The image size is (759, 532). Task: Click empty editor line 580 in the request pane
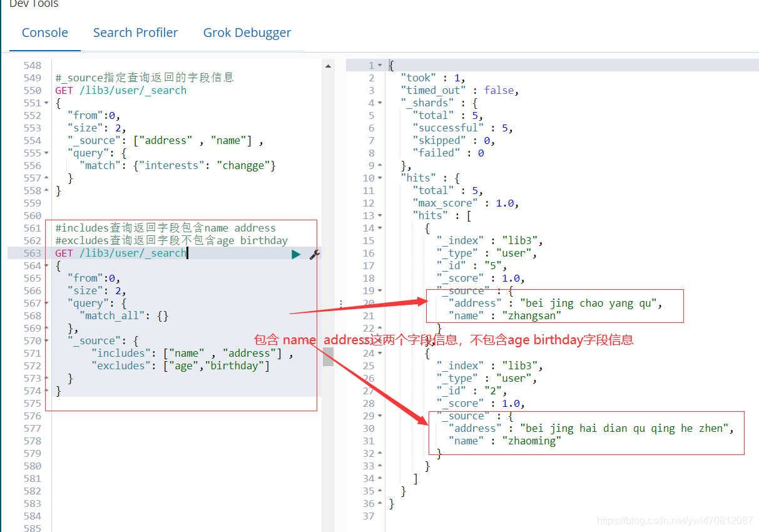click(186, 466)
